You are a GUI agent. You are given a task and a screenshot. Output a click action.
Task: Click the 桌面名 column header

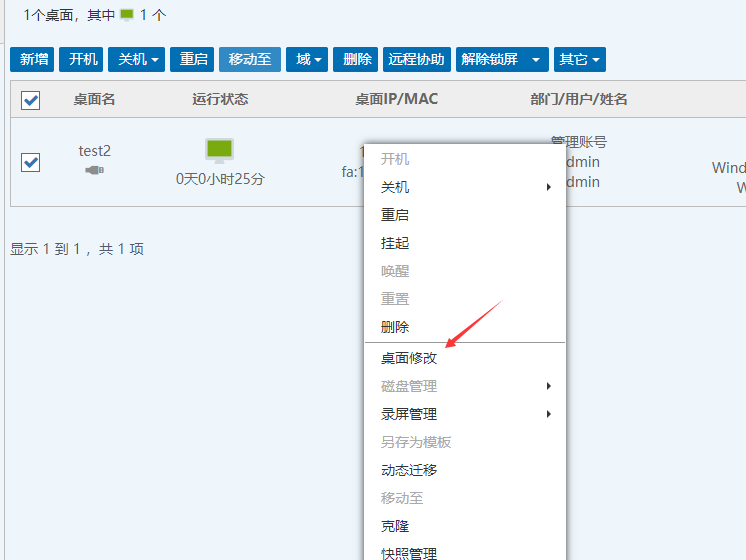pos(94,99)
